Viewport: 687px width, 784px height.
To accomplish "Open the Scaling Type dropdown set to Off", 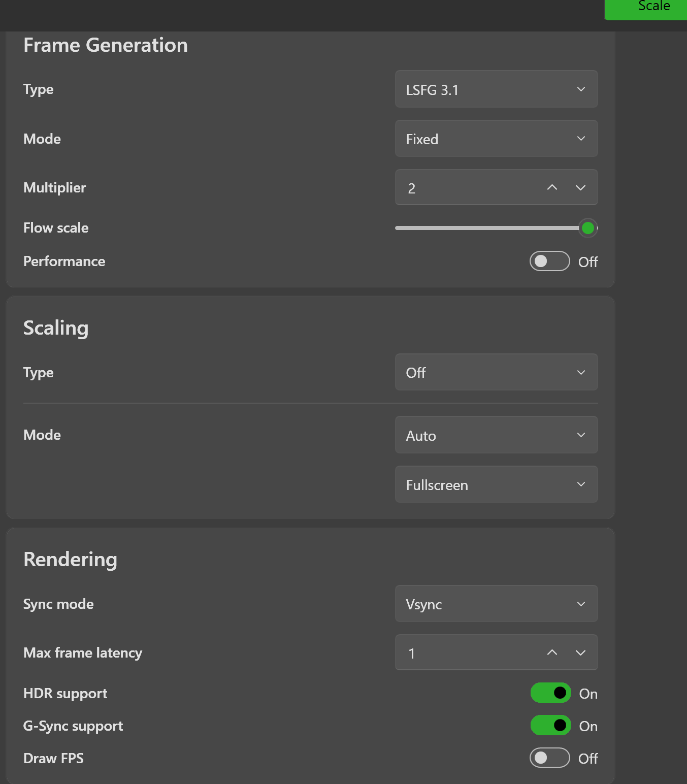I will click(496, 372).
